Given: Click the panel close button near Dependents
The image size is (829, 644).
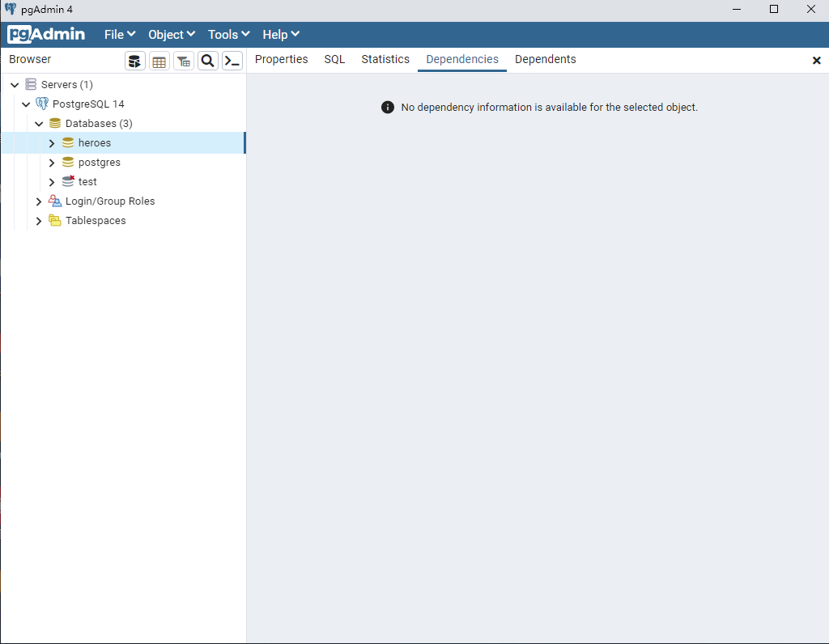Looking at the screenshot, I should click(x=817, y=60).
